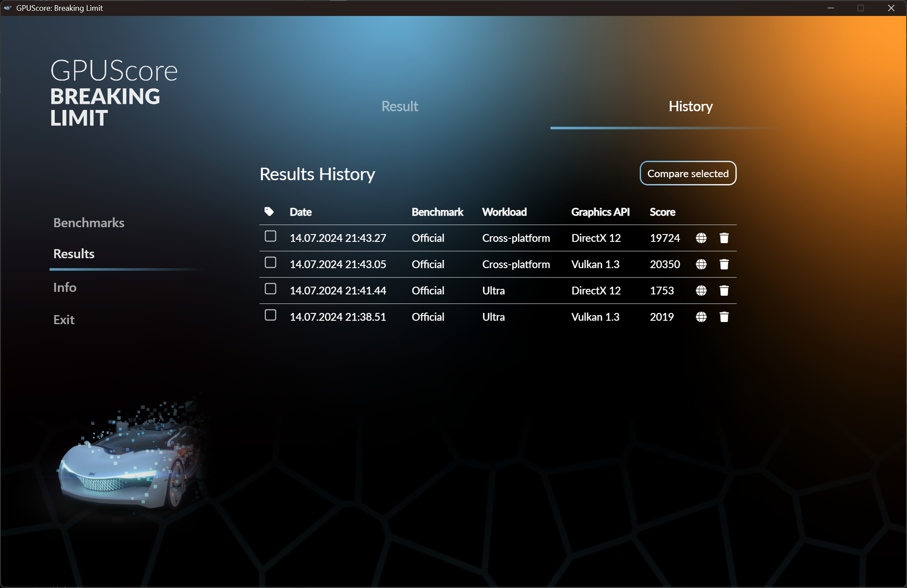907x588 pixels.
Task: Open the Info sidebar section
Action: pos(65,288)
